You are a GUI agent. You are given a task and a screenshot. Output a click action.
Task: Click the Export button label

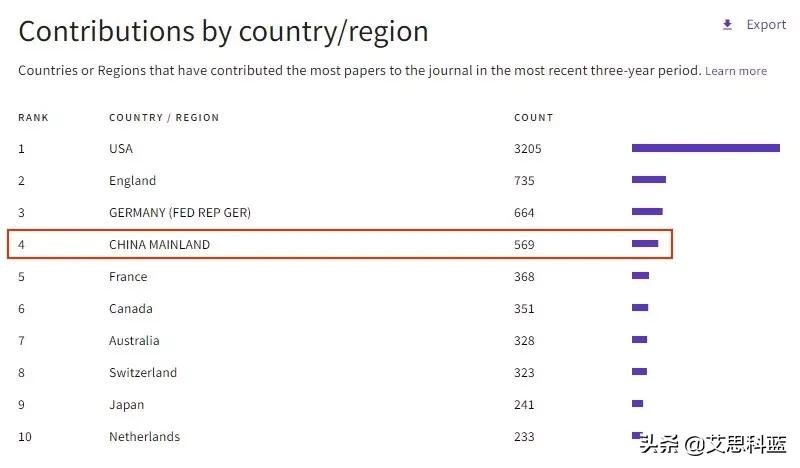pyautogui.click(x=766, y=25)
